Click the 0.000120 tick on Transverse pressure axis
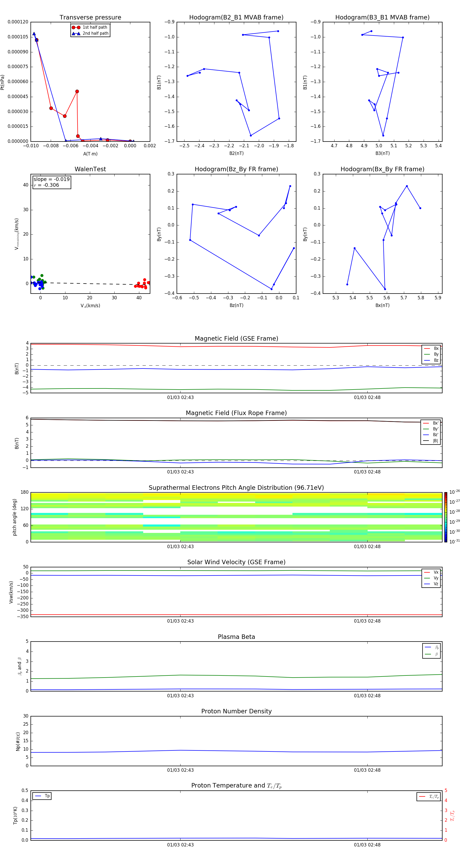The image size is (473, 868). pyautogui.click(x=18, y=22)
